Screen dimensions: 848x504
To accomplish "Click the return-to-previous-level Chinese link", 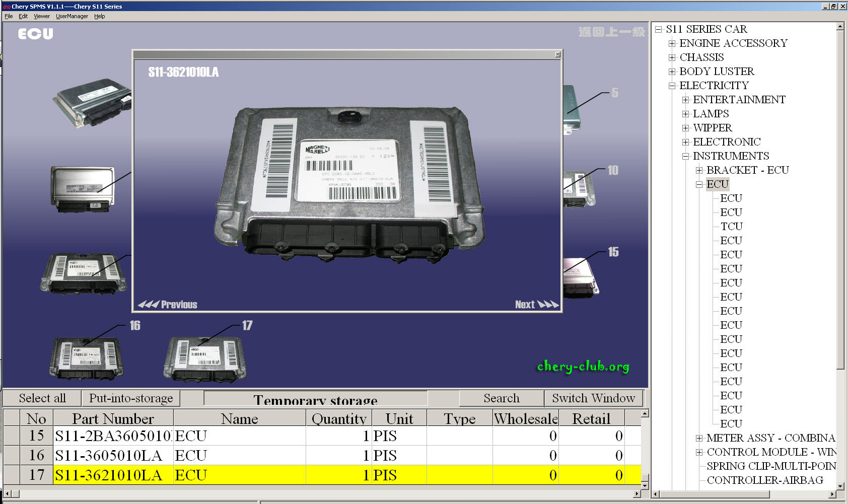I will coord(612,32).
